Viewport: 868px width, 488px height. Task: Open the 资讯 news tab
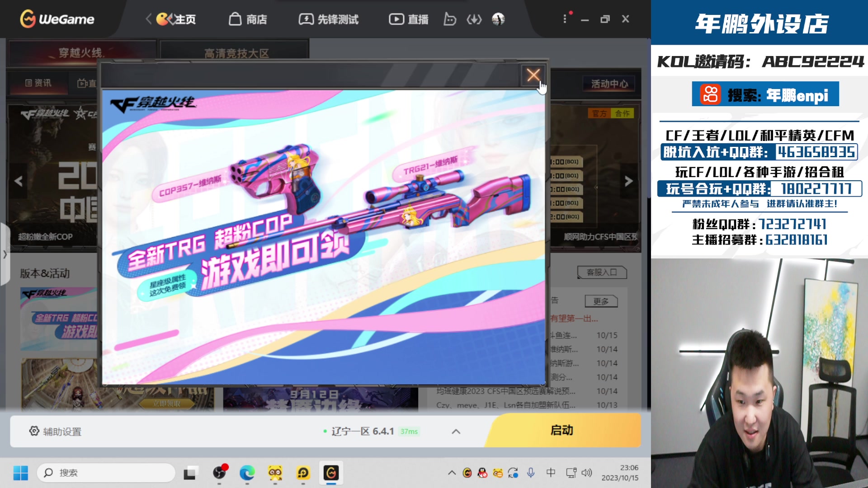(x=38, y=83)
